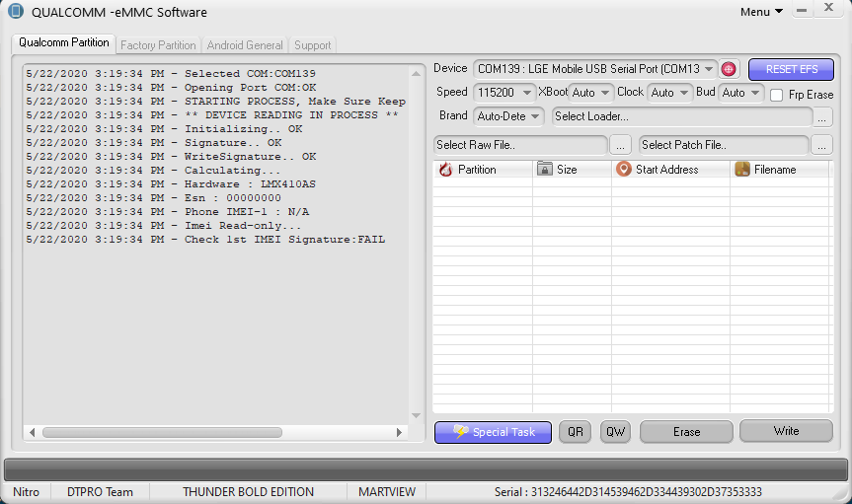Click 'THUNDER BOLD EDITION' status text
Image resolution: width=852 pixels, height=504 pixels.
click(x=249, y=492)
